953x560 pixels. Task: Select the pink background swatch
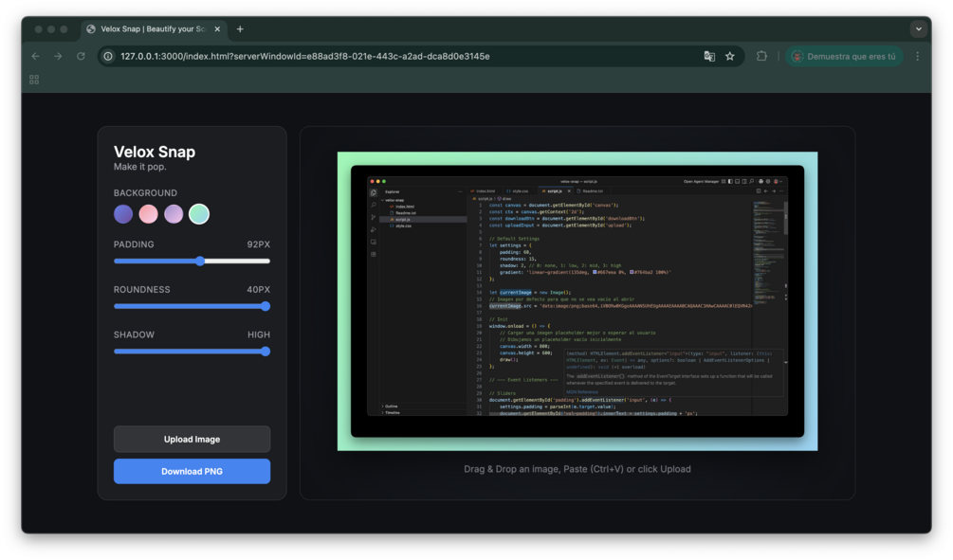tap(148, 214)
